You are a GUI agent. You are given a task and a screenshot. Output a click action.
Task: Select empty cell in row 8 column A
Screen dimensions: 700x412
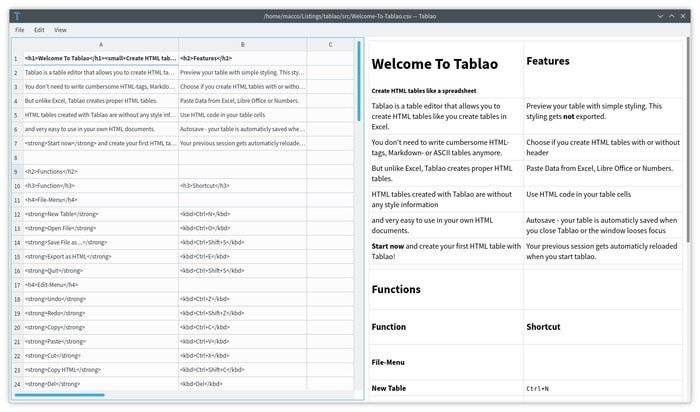click(101, 158)
